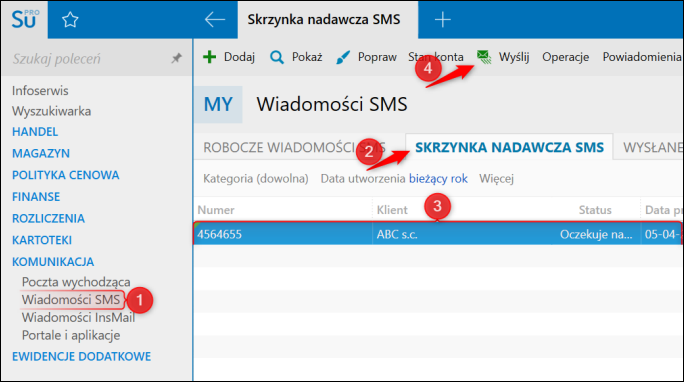The image size is (684, 382).
Task: Expand the FINANSE module
Action: click(36, 197)
